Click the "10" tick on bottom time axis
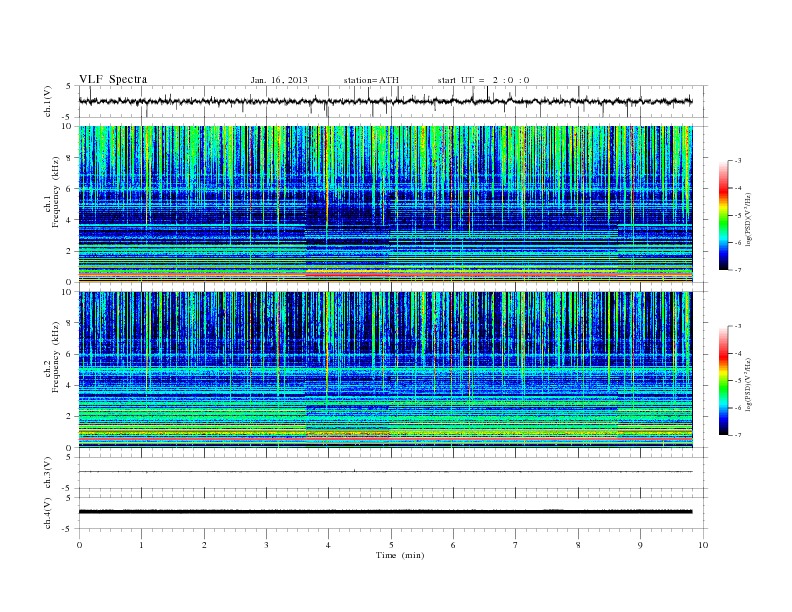The width and height of the screenshot is (792, 612). point(703,545)
